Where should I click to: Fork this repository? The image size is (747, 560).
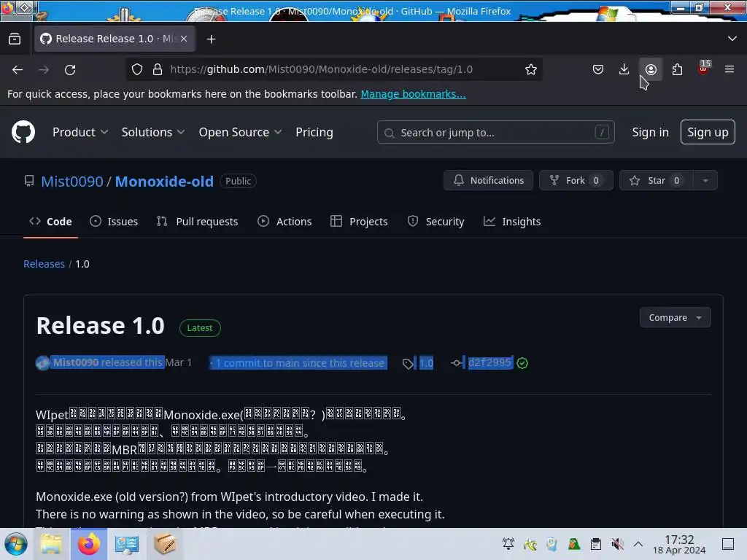(x=576, y=181)
